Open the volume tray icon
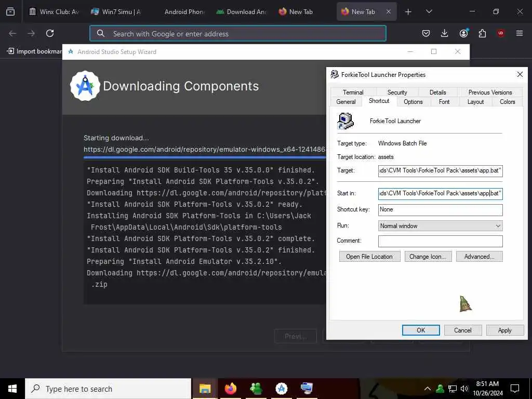The width and height of the screenshot is (532, 399). click(464, 389)
